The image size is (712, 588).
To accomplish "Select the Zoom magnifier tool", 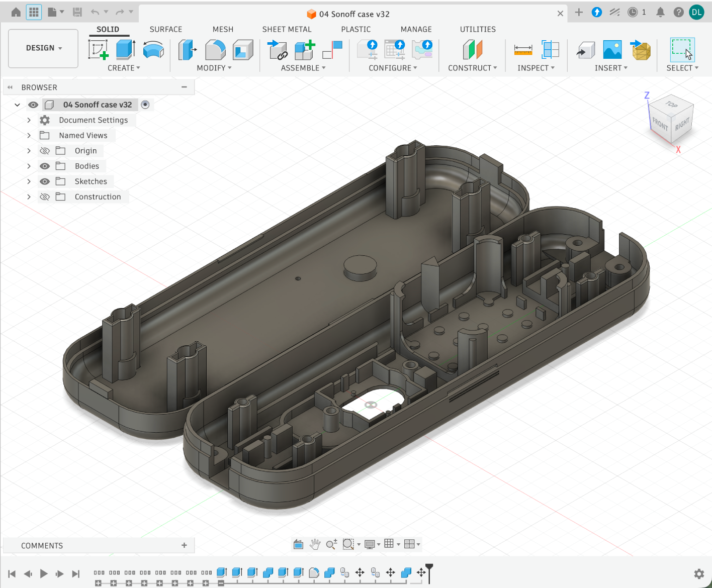I will [x=331, y=544].
